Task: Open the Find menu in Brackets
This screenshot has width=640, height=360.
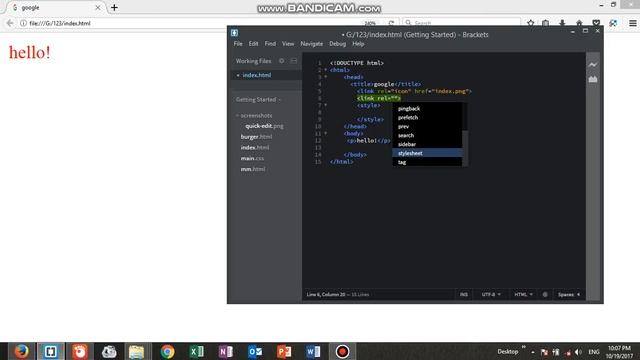Action: 270,44
